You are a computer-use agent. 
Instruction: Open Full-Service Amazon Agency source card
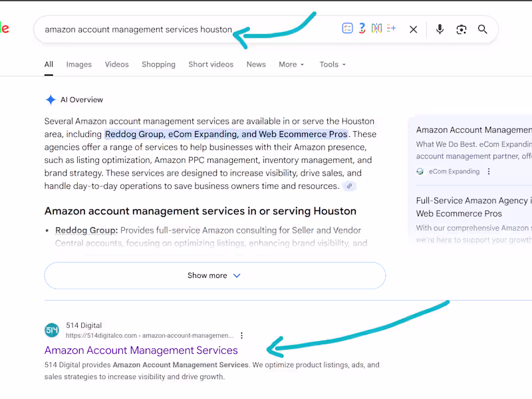coord(474,207)
